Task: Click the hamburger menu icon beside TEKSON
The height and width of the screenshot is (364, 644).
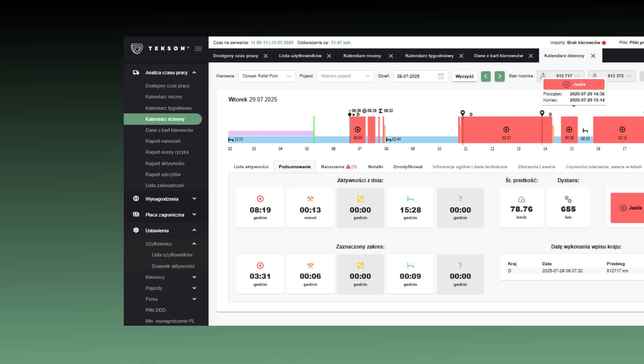Action: pyautogui.click(x=198, y=49)
